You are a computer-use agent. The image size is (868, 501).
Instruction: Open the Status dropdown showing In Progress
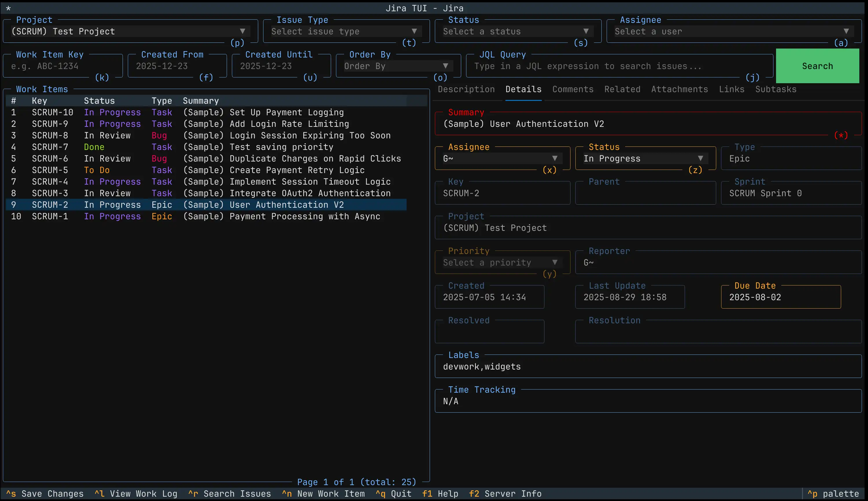645,159
